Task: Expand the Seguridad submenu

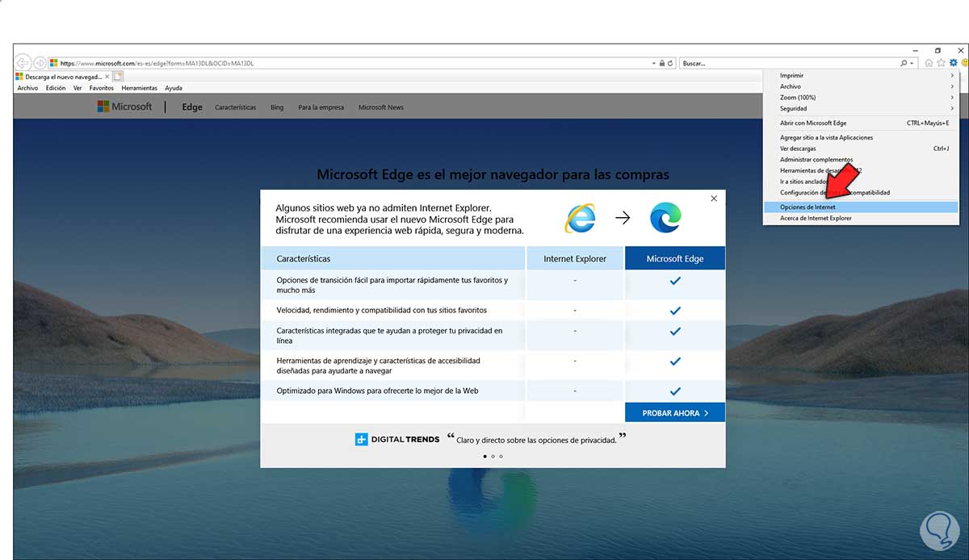Action: pos(861,108)
